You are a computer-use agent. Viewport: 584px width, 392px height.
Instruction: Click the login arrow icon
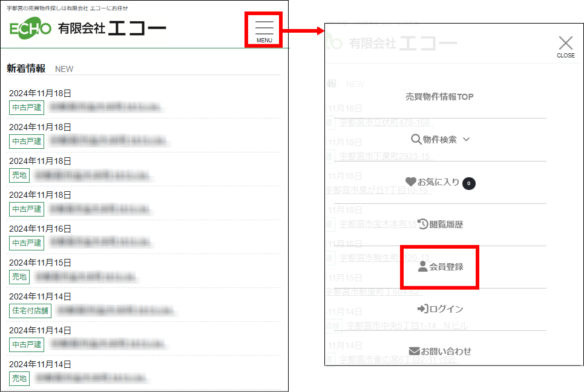tap(422, 309)
